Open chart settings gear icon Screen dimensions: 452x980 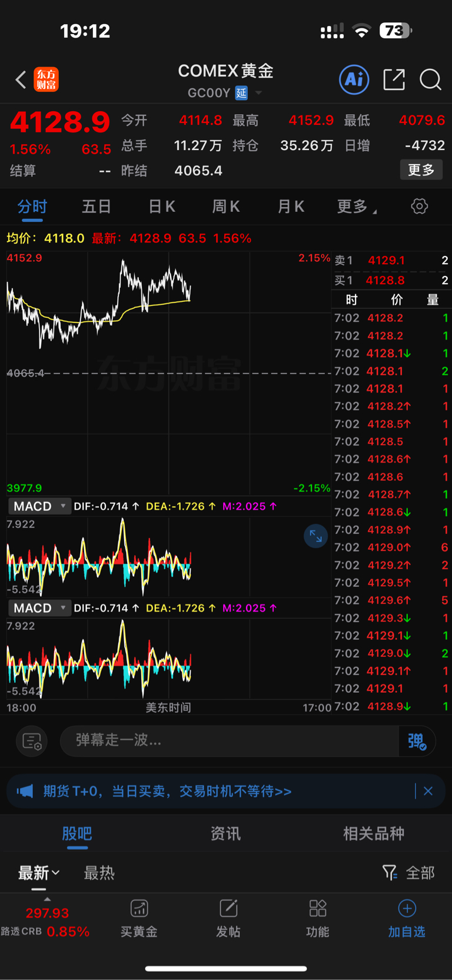(420, 206)
